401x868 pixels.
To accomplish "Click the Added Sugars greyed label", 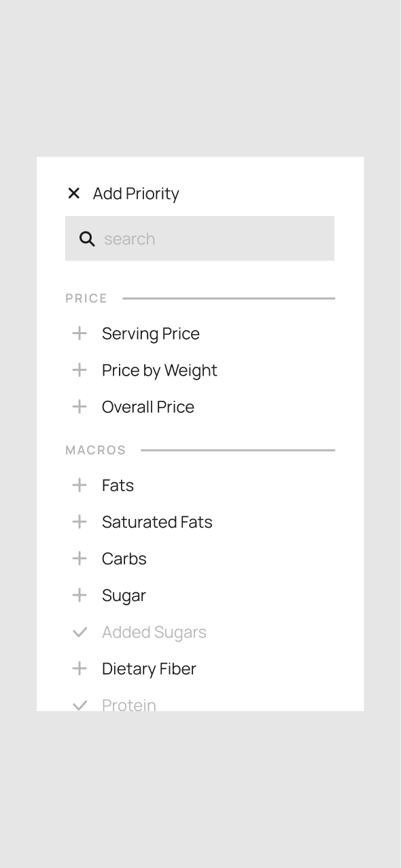I will click(154, 632).
